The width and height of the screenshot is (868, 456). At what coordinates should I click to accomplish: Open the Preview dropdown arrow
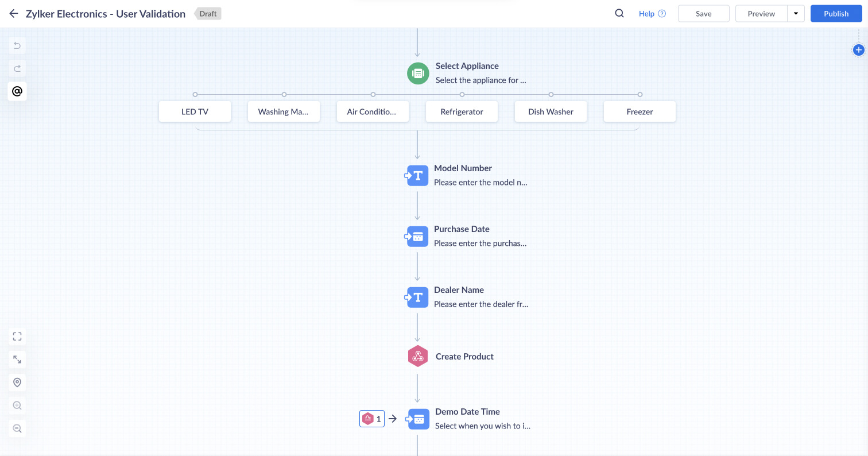(x=796, y=14)
